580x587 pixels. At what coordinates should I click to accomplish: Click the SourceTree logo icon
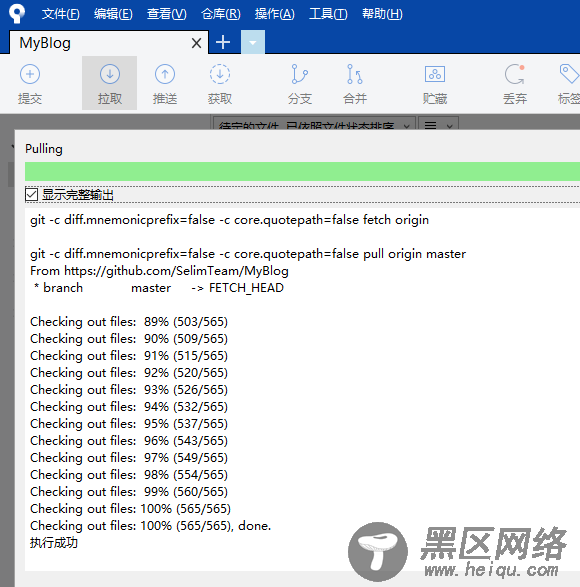[x=17, y=14]
